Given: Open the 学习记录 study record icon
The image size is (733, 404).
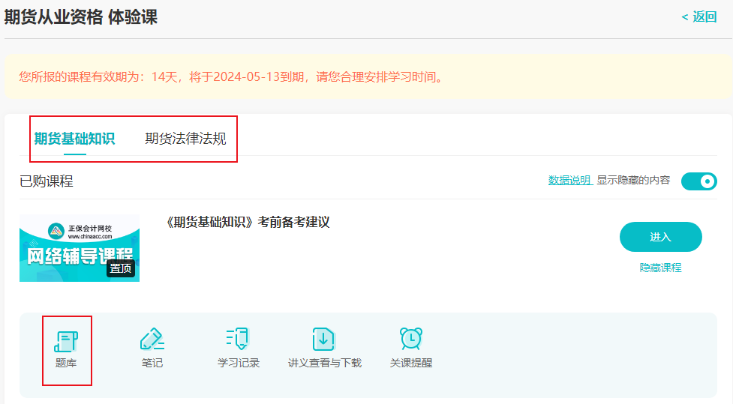Looking at the screenshot, I should (238, 339).
